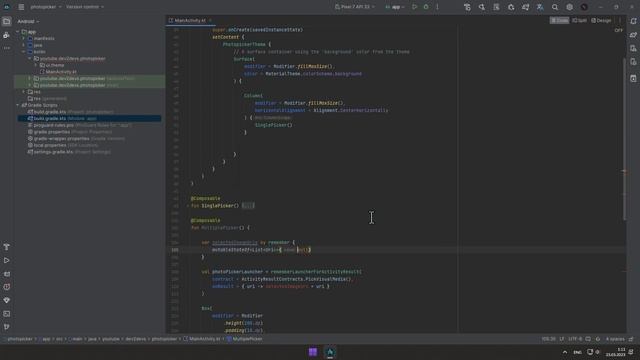Open the Run tool window in left sidebar
The width and height of the screenshot is (640, 360).
coord(7,260)
